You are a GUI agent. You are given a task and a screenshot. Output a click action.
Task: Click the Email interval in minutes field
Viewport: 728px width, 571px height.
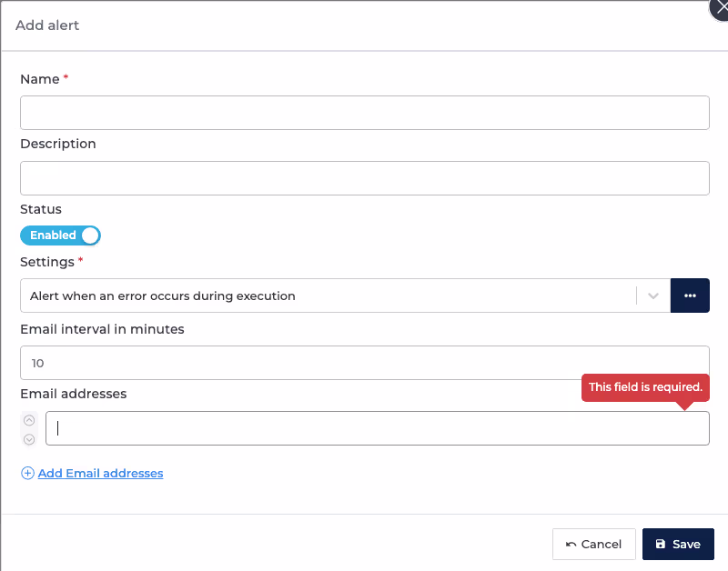click(365, 363)
